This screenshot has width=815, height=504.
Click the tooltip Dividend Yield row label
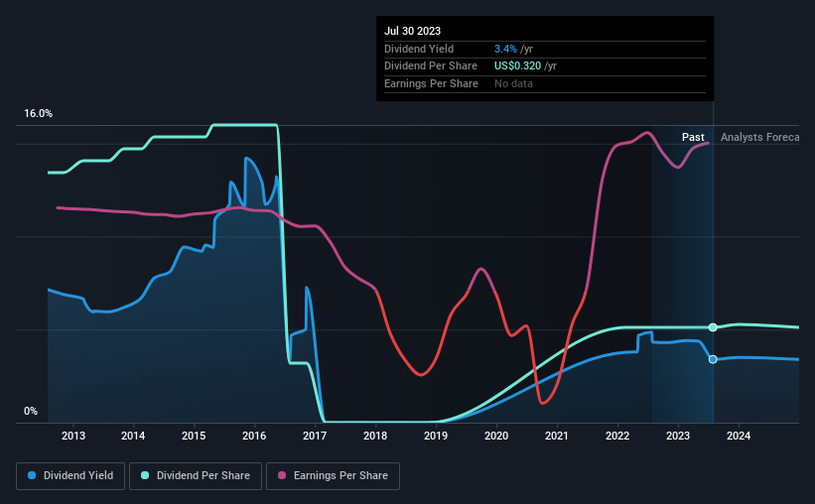419,49
